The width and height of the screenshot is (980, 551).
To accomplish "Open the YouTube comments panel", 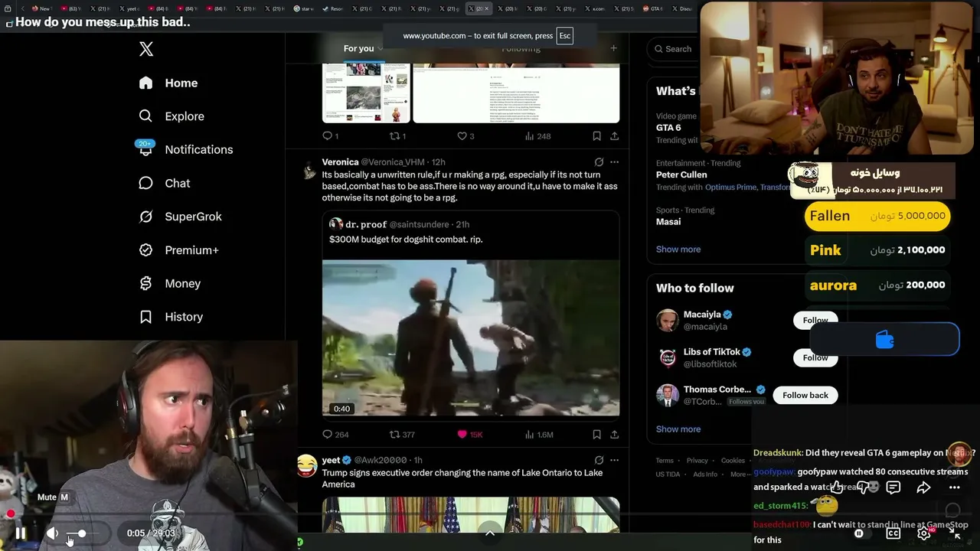I will pos(893,487).
